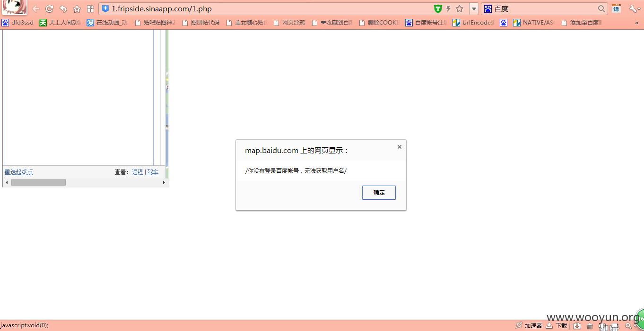The width and height of the screenshot is (644, 331).
Task: Open the 天上人间动漫 bookmark
Action: pos(60,23)
